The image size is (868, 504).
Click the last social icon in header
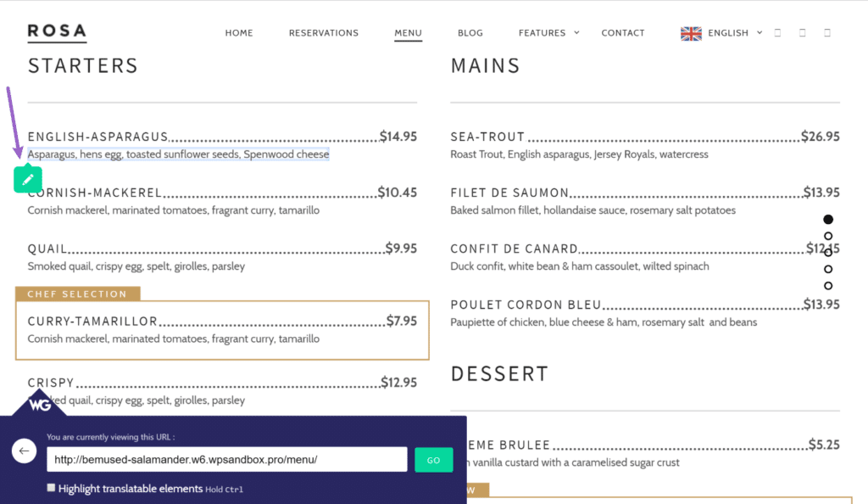click(827, 33)
